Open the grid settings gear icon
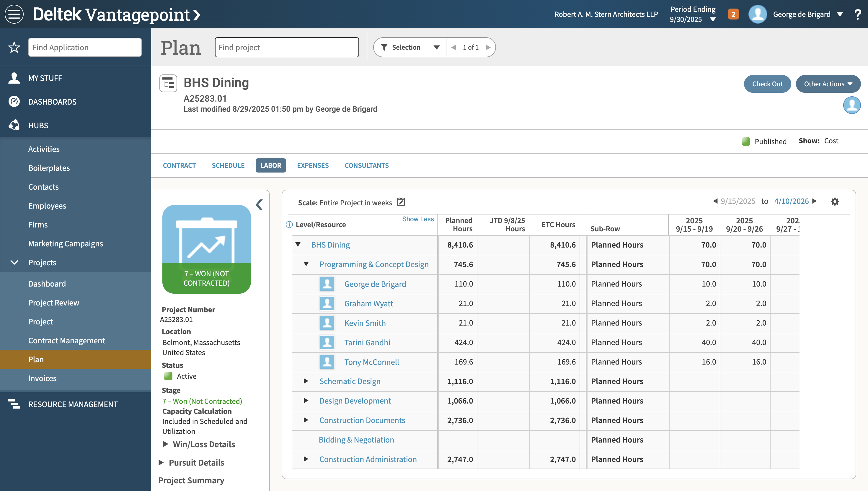The width and height of the screenshot is (868, 491). tap(835, 202)
